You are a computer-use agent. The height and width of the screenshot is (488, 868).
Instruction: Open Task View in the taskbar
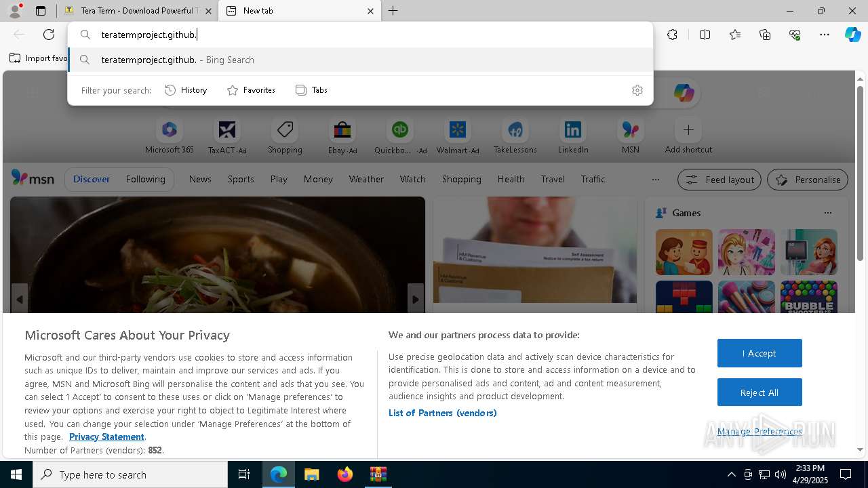coord(244,474)
